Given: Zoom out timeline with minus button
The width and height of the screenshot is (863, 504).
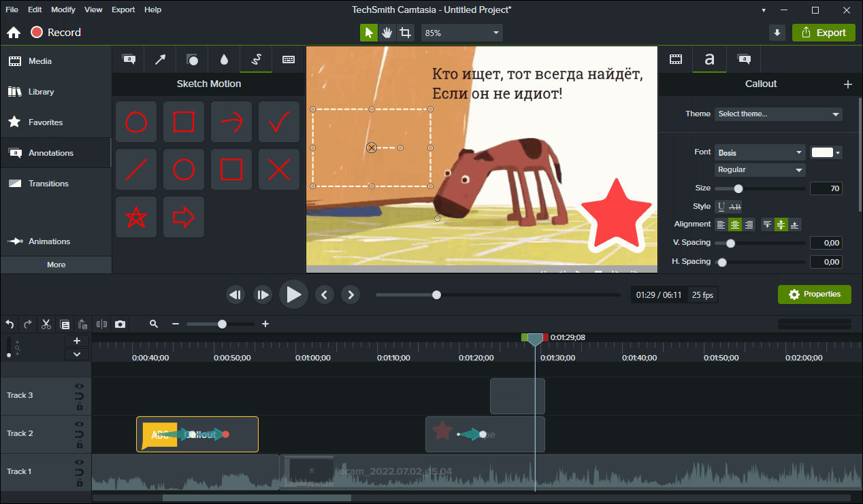Looking at the screenshot, I should pos(176,324).
